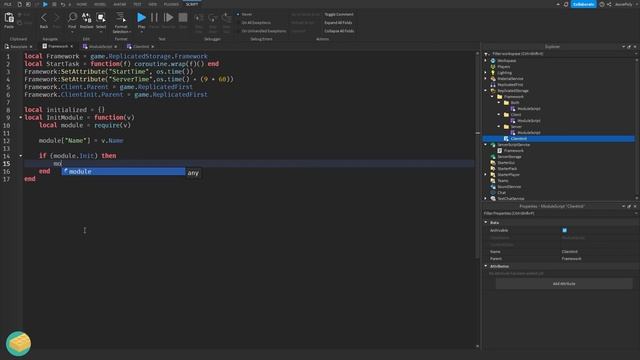640x360 pixels.
Task: Click the Step Over debugger icon
Action: coord(213,18)
